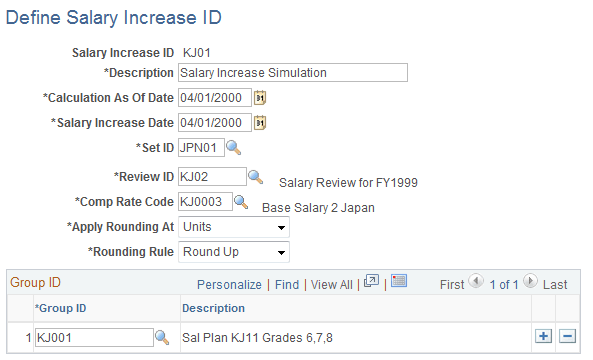Open lookup for Group ID KJ001
The image size is (593, 360).
tap(162, 337)
